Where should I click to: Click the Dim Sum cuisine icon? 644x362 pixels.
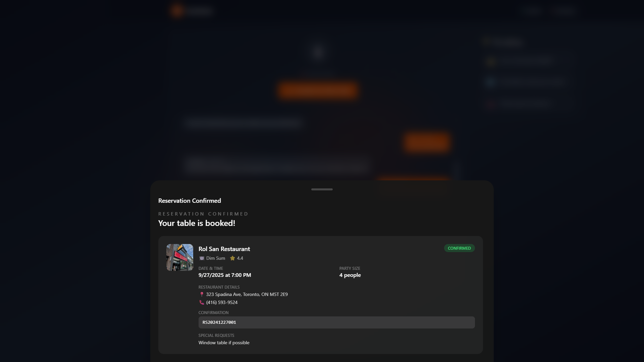[x=202, y=258]
